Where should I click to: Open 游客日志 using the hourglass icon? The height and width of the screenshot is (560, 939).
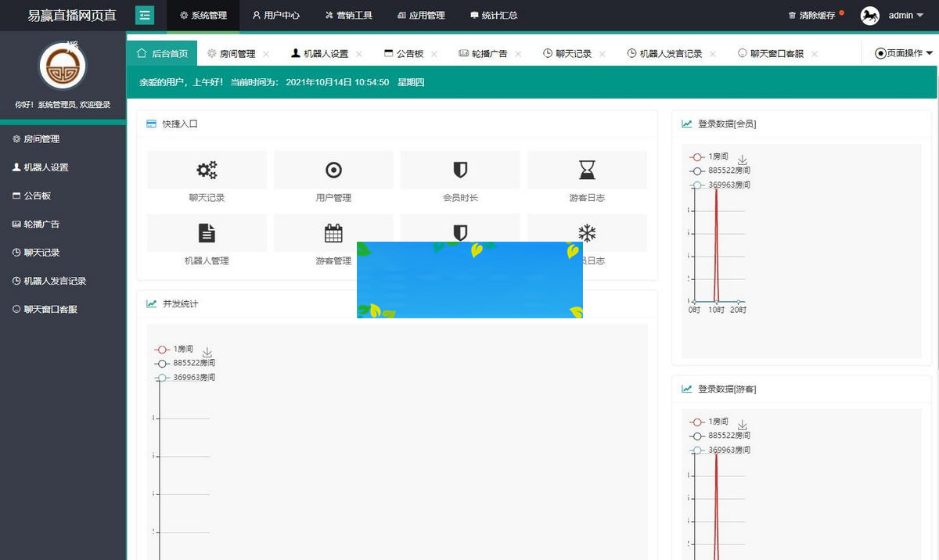point(587,169)
